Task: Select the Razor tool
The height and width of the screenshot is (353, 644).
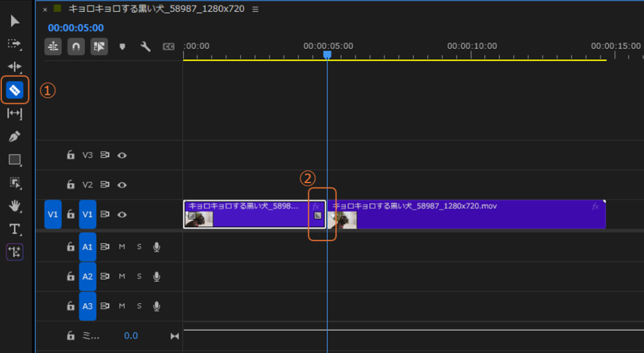Action: pos(14,91)
